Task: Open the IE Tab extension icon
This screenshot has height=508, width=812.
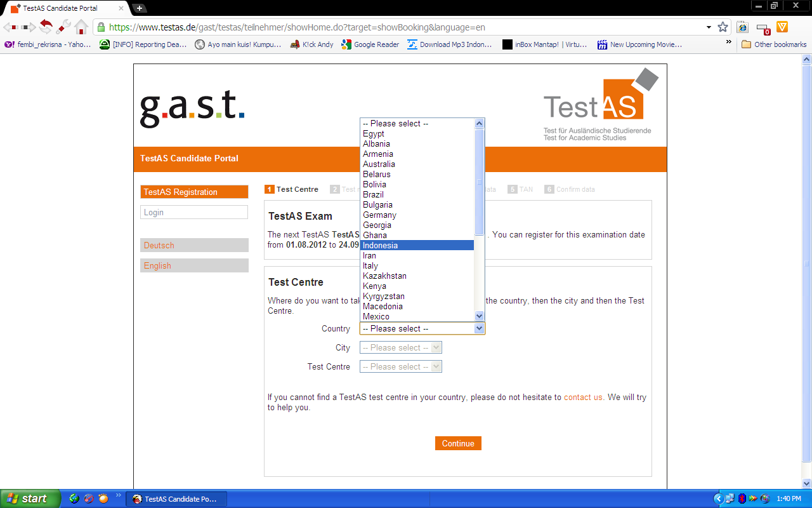Action: point(742,27)
